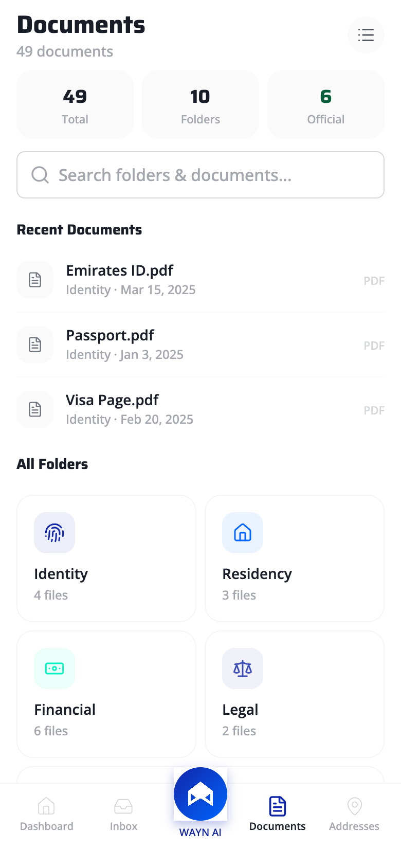Open the Financial folder name
Screen dimensions: 401x868
[x=65, y=710]
